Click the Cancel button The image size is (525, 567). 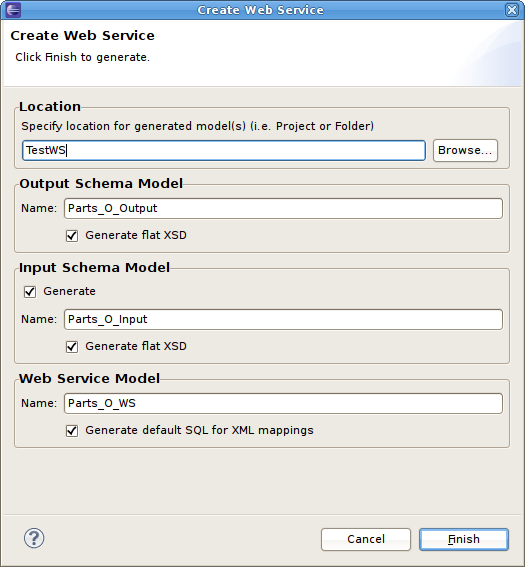pos(366,539)
